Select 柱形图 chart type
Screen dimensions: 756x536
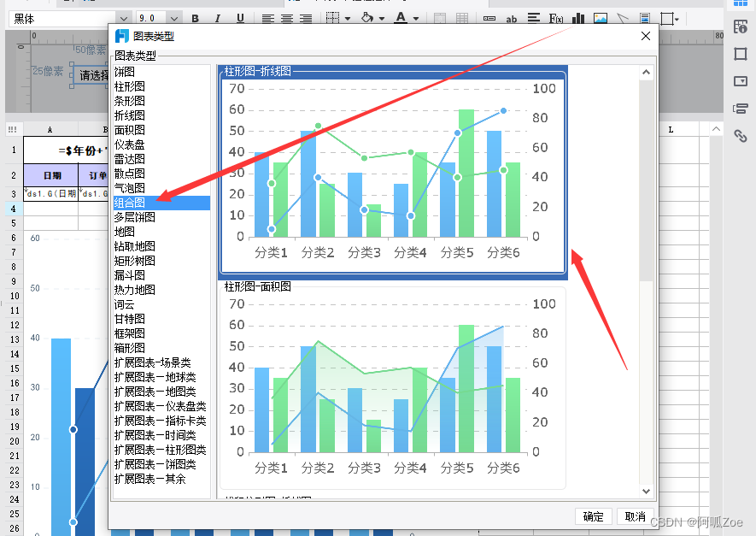tap(161, 86)
